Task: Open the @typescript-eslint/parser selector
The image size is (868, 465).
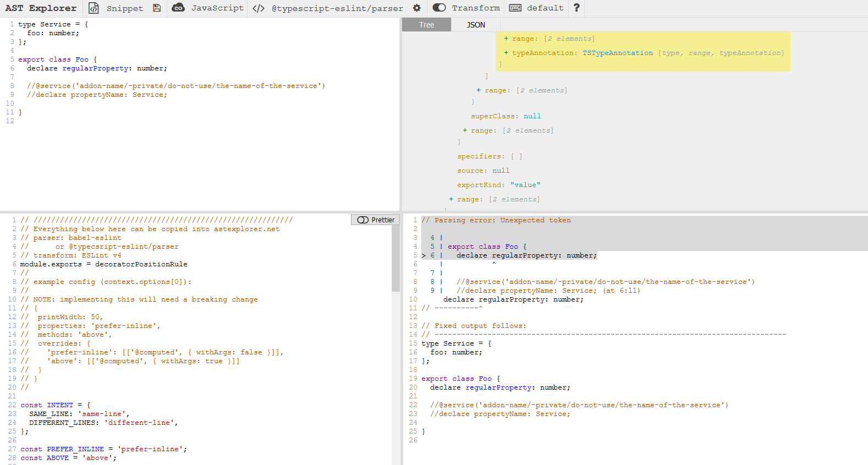Action: click(x=337, y=8)
